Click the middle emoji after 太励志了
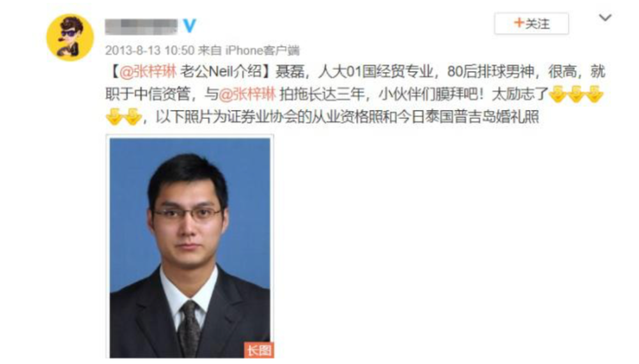 click(x=576, y=94)
